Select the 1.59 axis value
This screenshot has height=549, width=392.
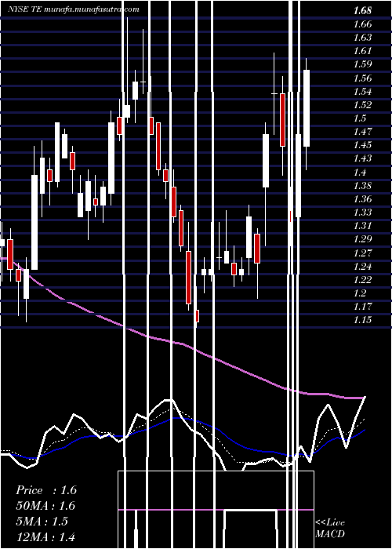362,64
